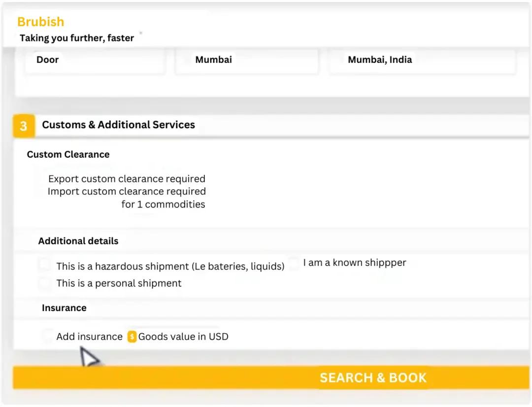Click the 'Taking you further, faster' tagline
The width and height of the screenshot is (532, 407).
coord(76,38)
